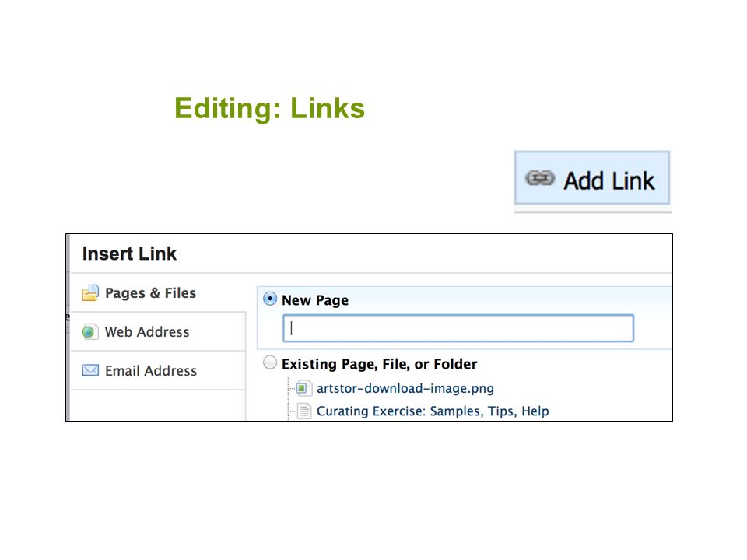The width and height of the screenshot is (747, 560).
Task: Click the New Page label text
Action: 315,300
